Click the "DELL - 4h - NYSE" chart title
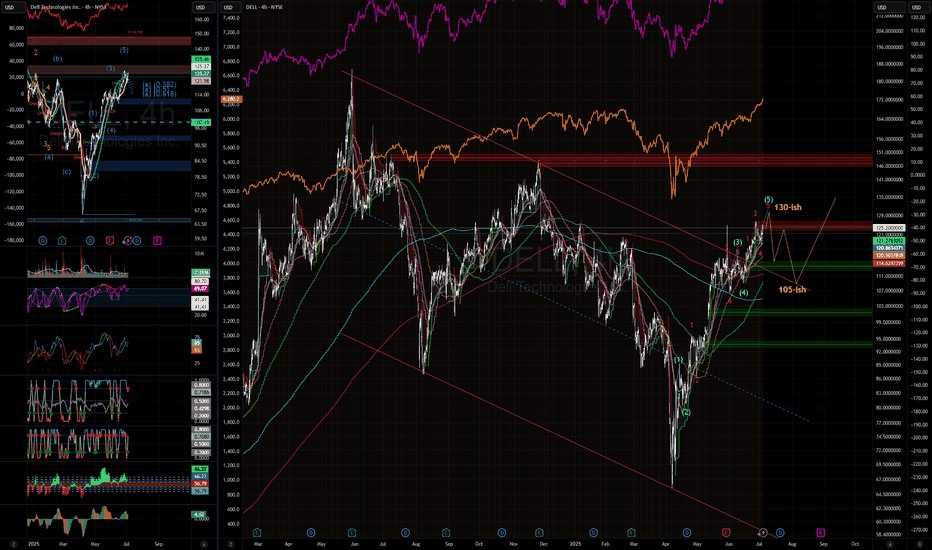This screenshot has width=932, height=550. coord(265,7)
